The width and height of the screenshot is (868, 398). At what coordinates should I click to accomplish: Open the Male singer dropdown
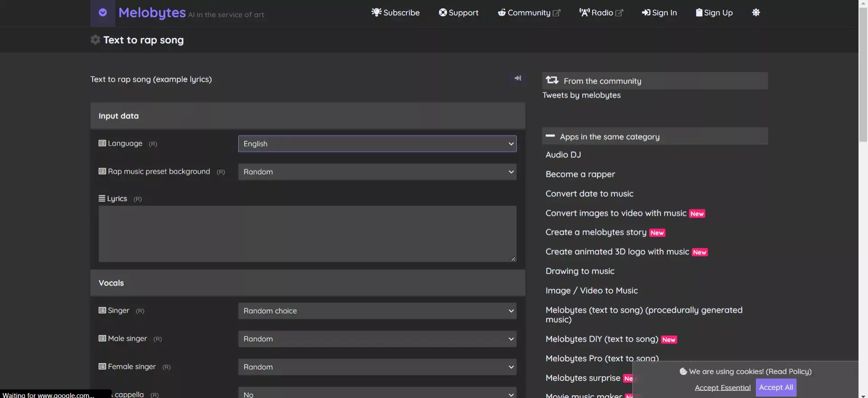pos(377,339)
